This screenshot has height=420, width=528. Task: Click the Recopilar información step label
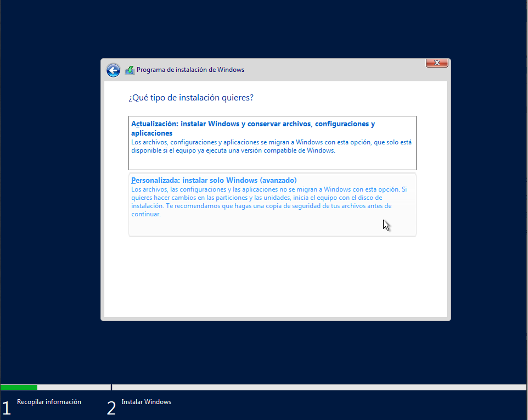click(49, 402)
